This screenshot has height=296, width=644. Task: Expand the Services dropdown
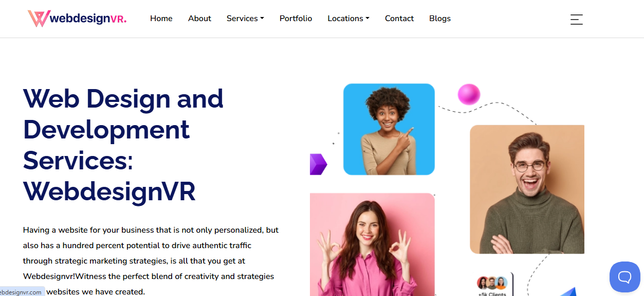point(245,19)
